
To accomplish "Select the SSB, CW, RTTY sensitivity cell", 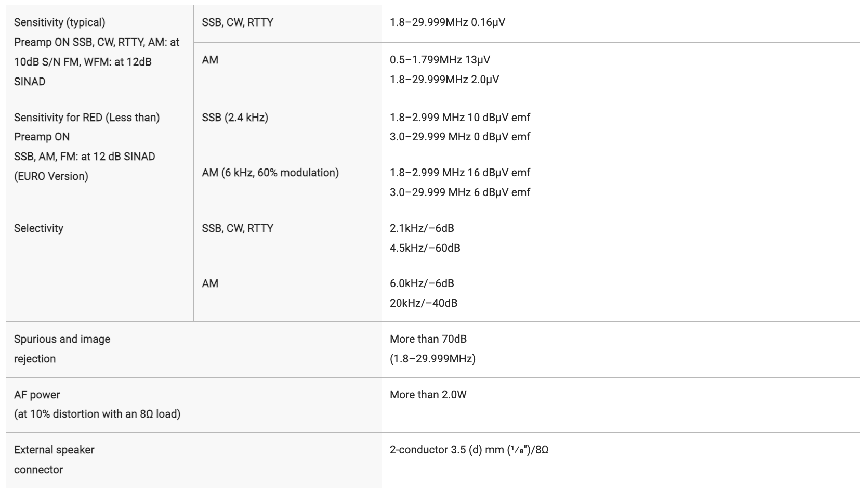I will 287,23.
